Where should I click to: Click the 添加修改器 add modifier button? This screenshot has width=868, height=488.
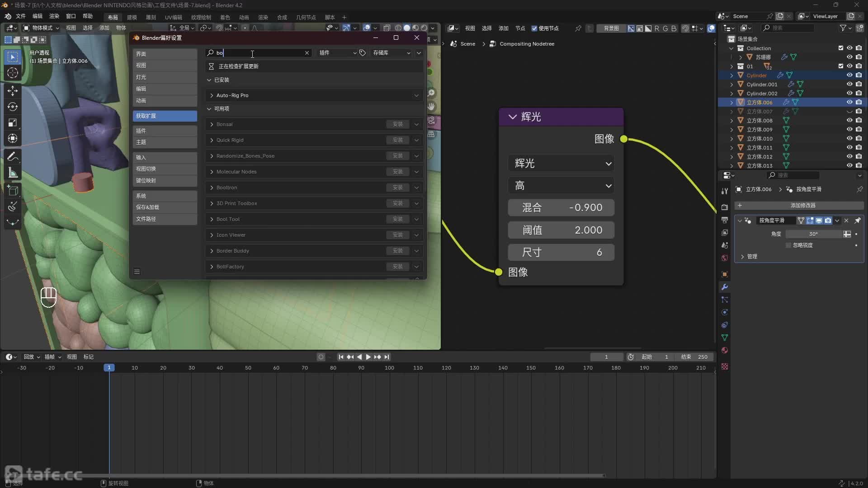click(799, 206)
